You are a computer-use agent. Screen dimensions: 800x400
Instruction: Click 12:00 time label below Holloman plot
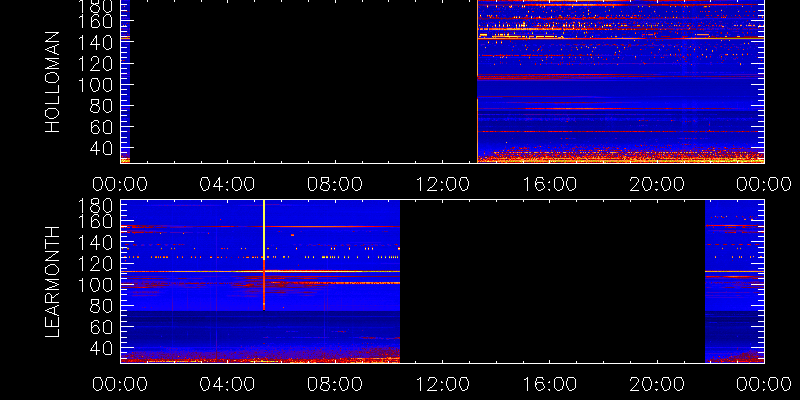point(442,184)
